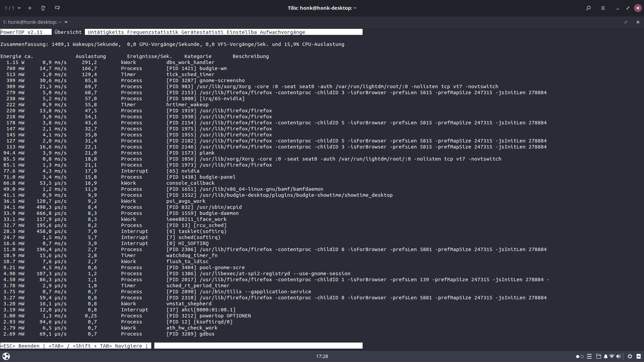The image size is (644, 362).
Task: Open the Wi-Fi network indicator
Action: click(x=612, y=356)
